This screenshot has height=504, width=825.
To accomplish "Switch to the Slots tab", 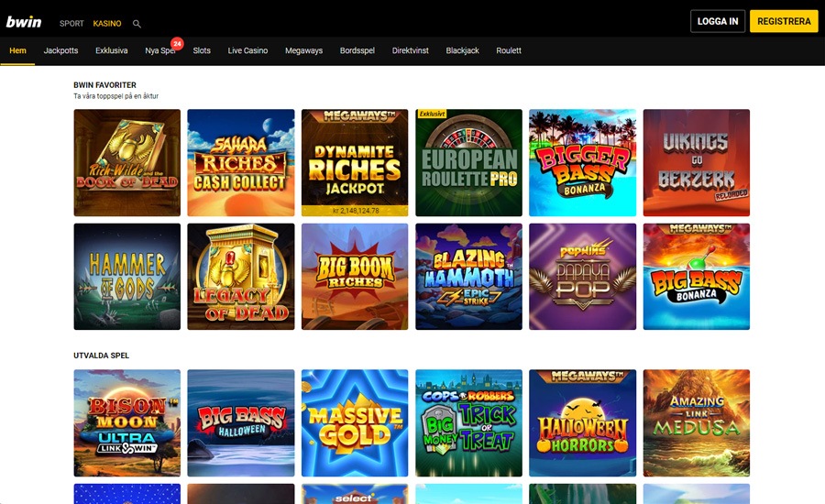I will click(202, 50).
